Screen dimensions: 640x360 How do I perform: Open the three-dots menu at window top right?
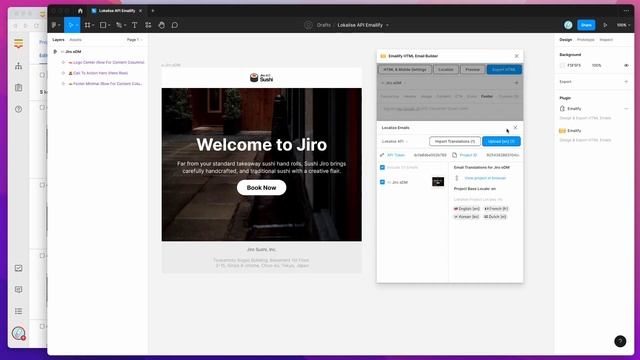[626, 11]
